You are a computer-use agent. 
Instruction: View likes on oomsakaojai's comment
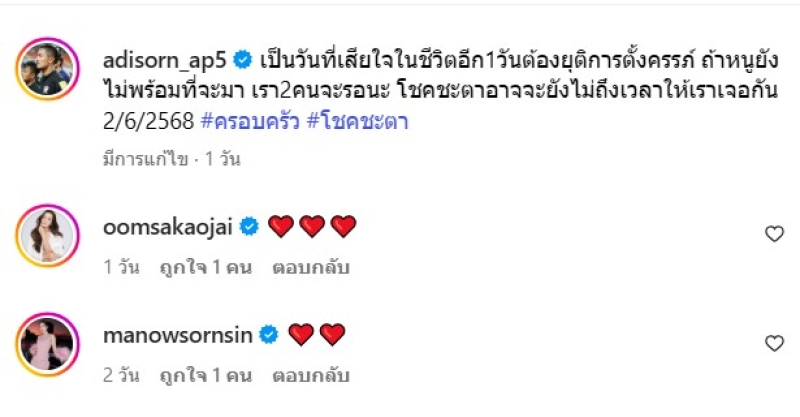[204, 269]
